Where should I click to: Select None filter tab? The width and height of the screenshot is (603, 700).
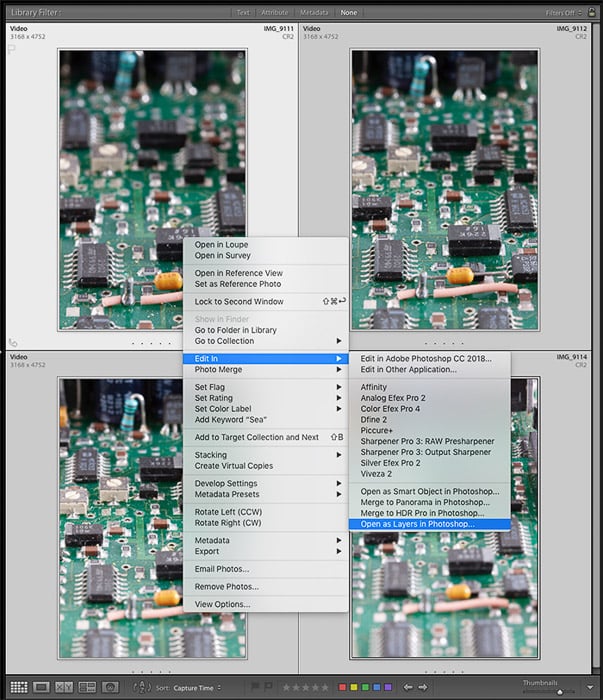pyautogui.click(x=349, y=12)
